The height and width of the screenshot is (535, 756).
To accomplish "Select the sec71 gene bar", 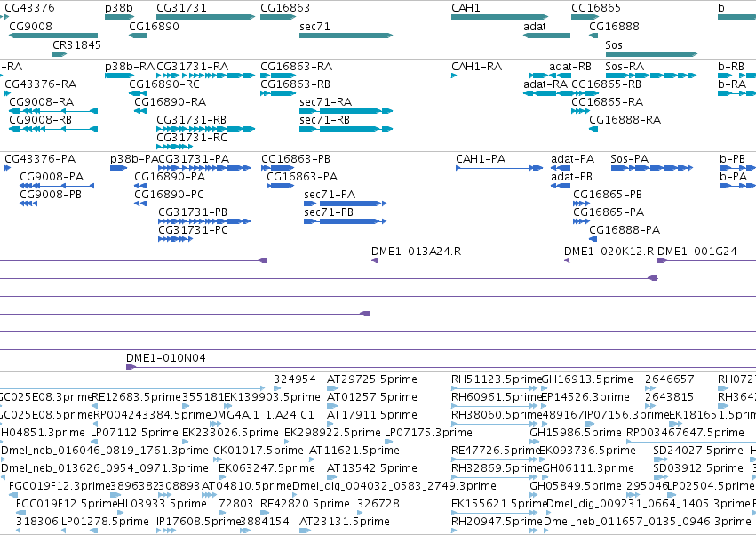I will tap(346, 36).
